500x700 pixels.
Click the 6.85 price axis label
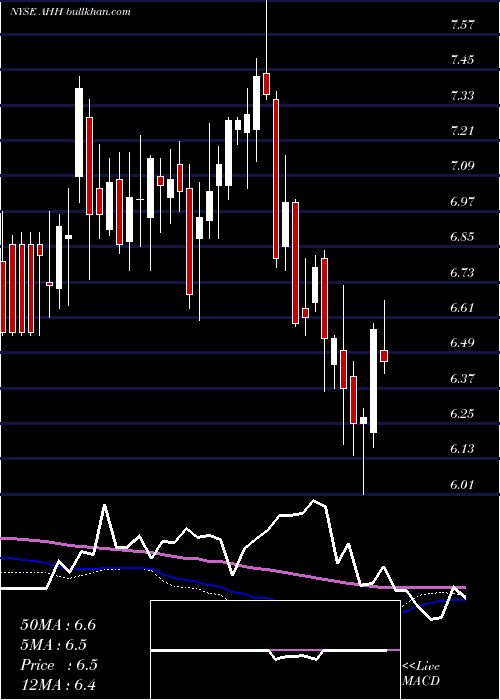pyautogui.click(x=462, y=237)
